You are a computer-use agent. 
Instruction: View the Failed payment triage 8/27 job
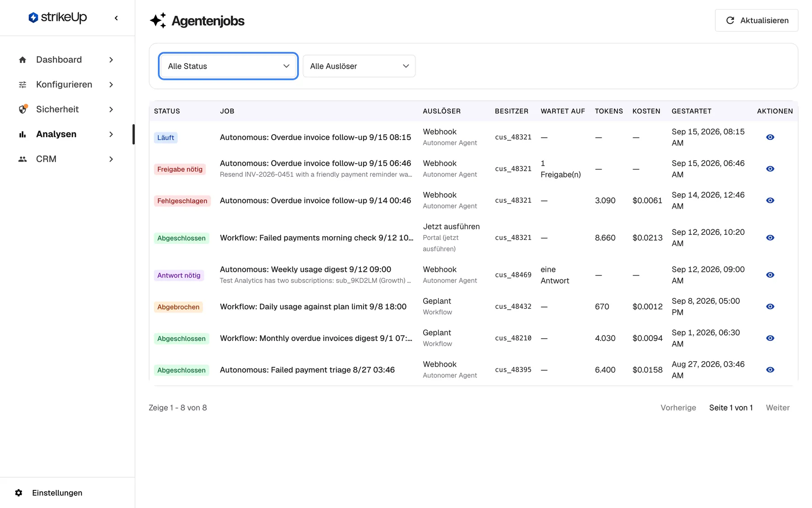click(770, 370)
